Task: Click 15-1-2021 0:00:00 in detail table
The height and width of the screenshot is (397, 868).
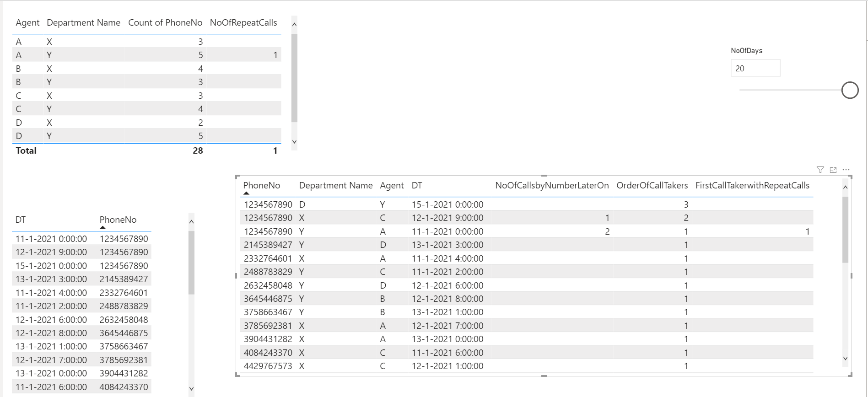Action: (447, 204)
